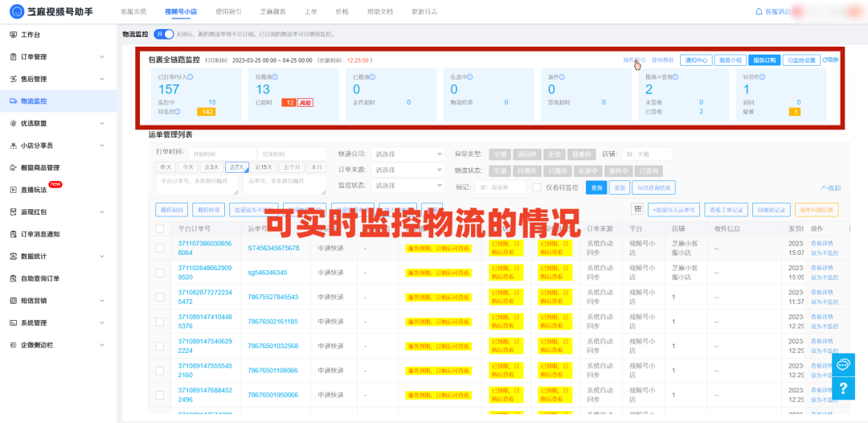Click info icon beside 在途中

(x=470, y=77)
